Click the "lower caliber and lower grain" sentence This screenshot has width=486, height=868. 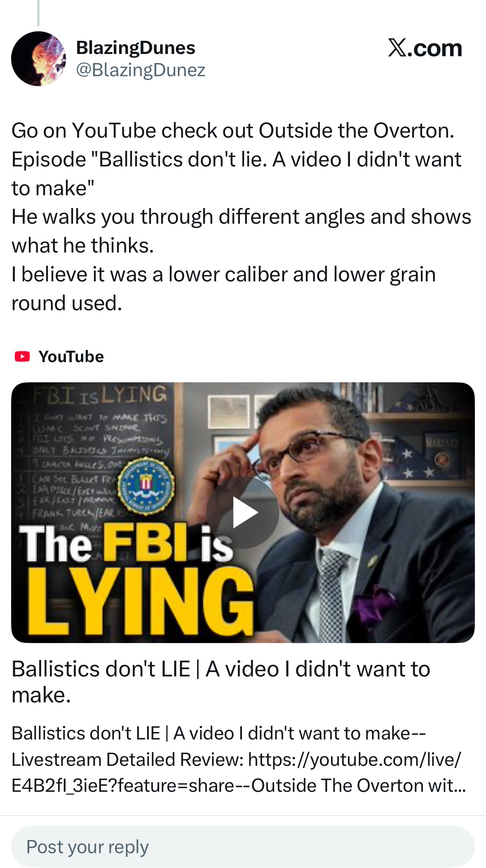pos(223,275)
